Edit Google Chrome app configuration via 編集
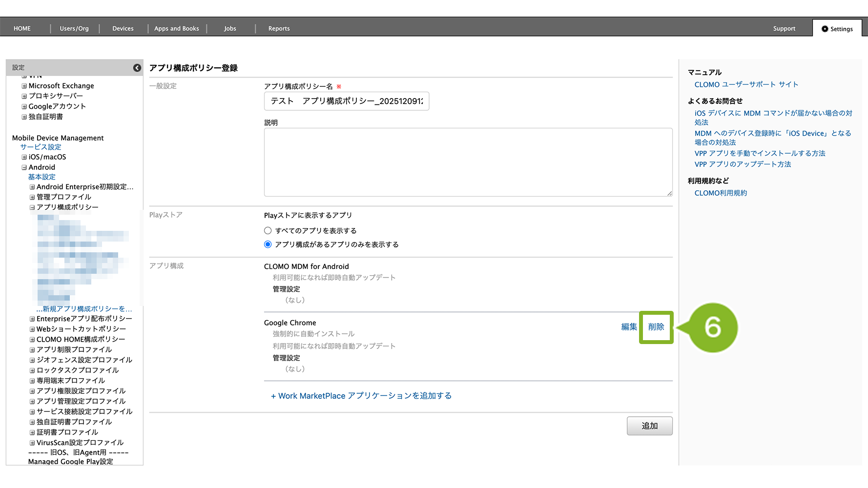 [x=629, y=327]
